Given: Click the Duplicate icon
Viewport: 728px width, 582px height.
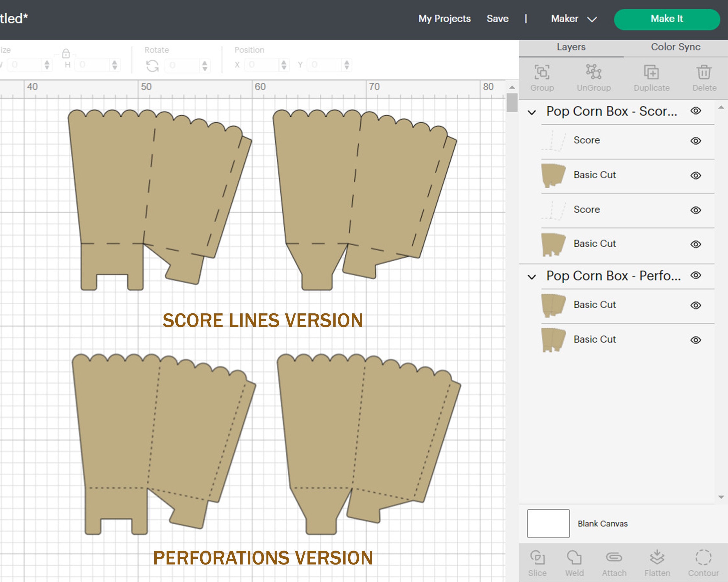Looking at the screenshot, I should point(651,72).
